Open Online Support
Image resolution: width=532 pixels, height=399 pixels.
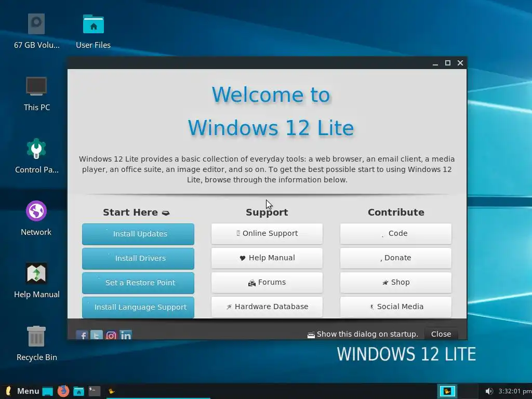(x=267, y=233)
